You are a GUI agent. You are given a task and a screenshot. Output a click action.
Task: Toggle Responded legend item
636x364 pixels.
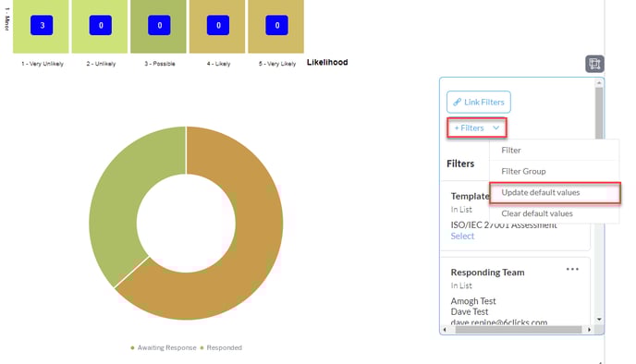221,347
